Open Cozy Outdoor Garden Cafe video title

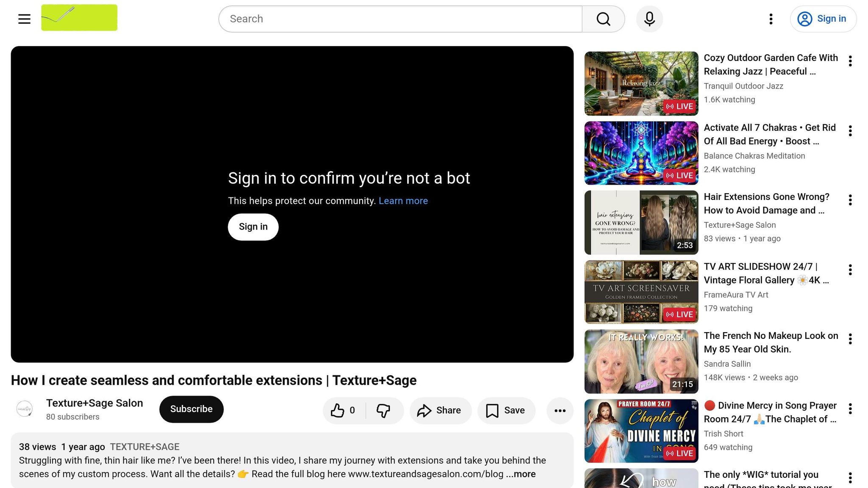tap(771, 64)
